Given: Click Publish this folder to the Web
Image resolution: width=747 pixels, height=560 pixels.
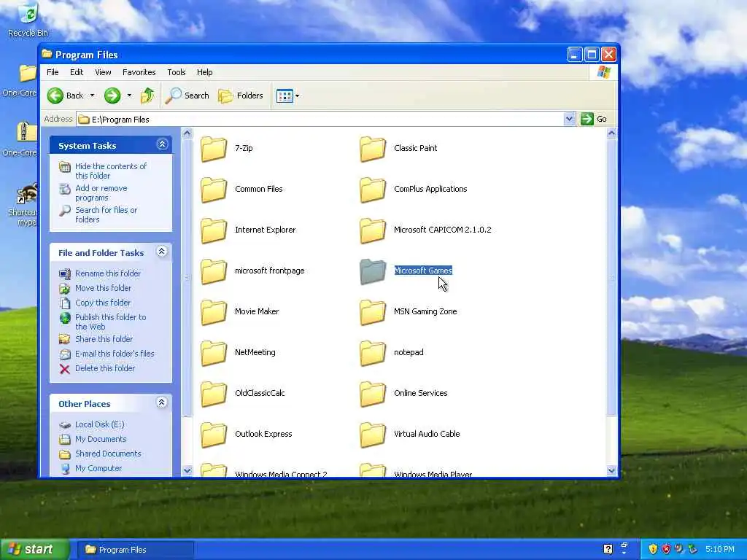Looking at the screenshot, I should coord(111,322).
